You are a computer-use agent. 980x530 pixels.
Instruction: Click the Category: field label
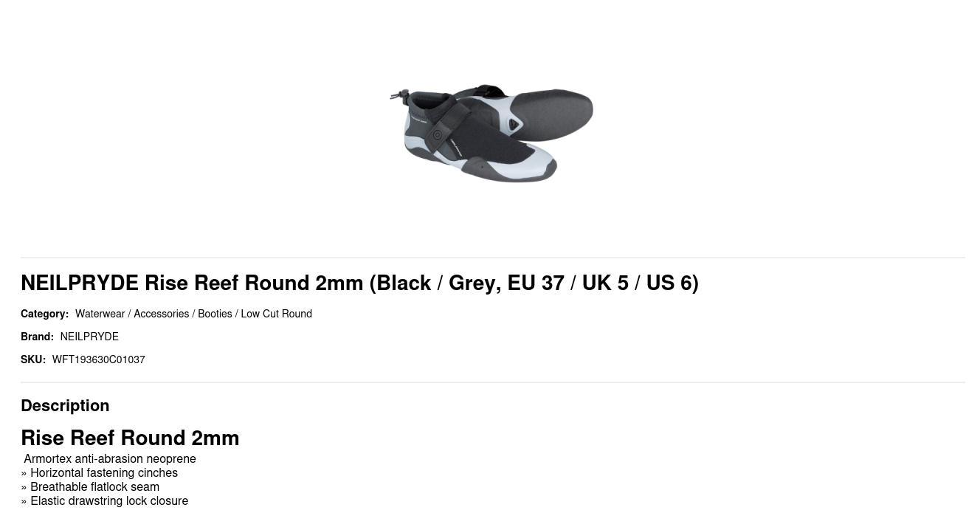(44, 314)
